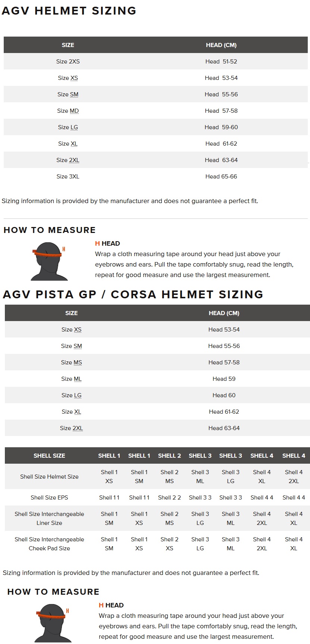Click the XS abbreviation in AGV Helmet Sizing table

tap(74, 78)
